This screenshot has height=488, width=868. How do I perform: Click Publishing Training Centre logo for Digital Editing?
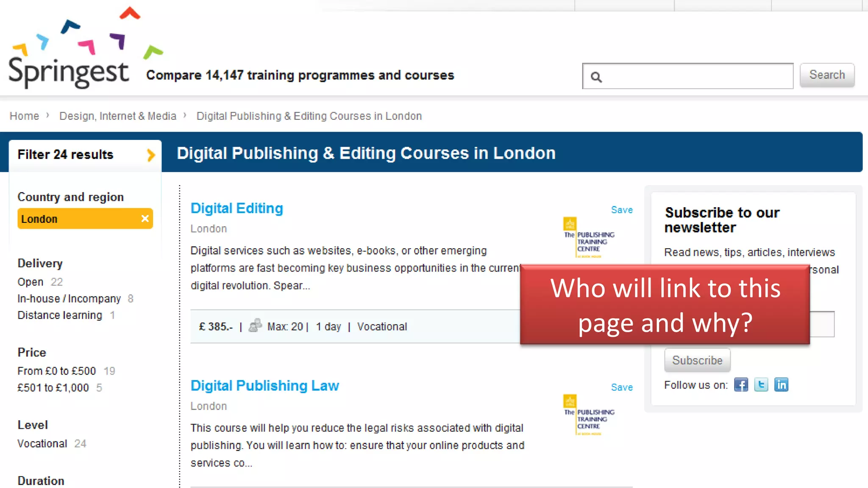[589, 237]
